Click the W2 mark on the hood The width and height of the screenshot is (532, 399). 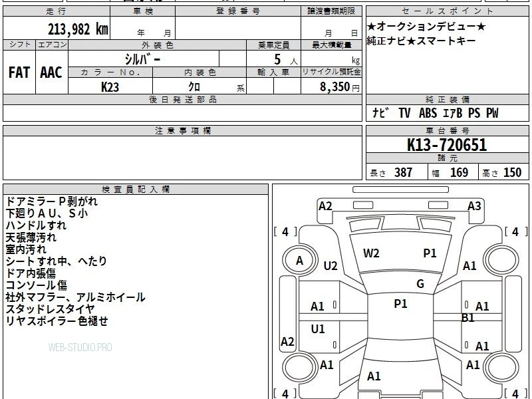click(371, 253)
